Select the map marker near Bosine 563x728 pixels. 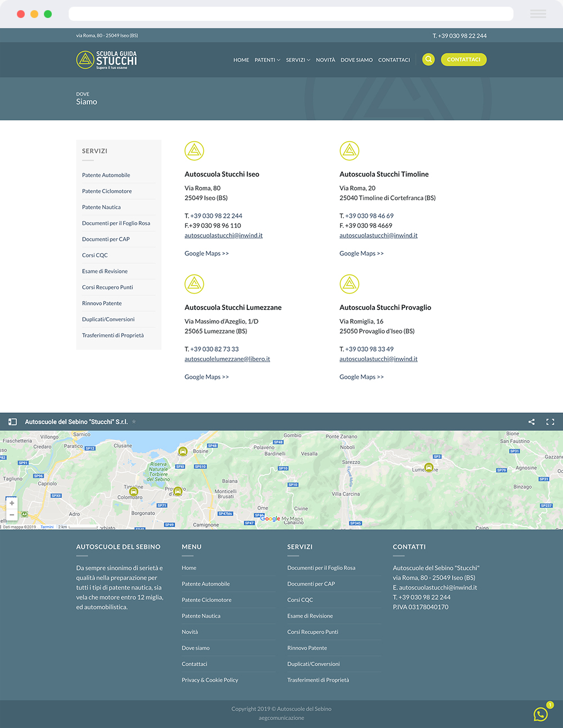[183, 451]
